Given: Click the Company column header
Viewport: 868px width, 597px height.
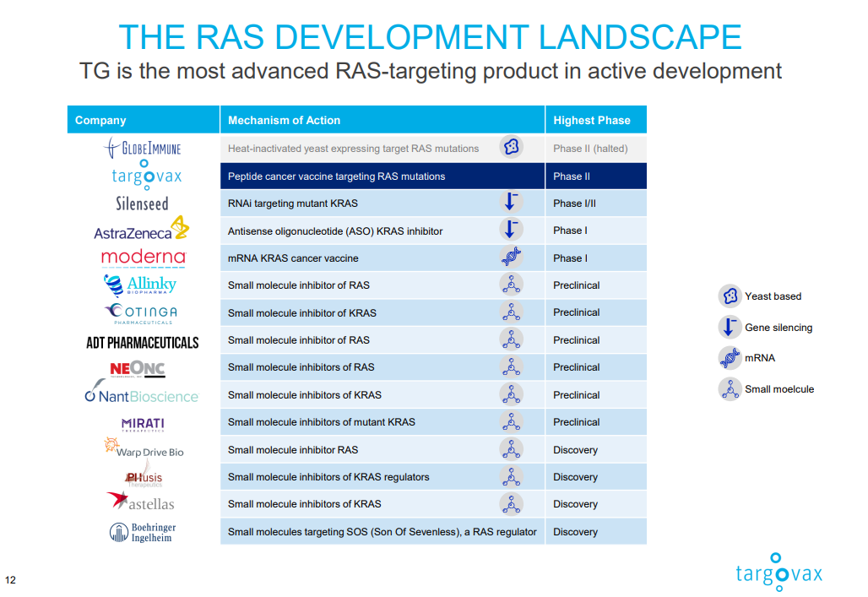Looking at the screenshot, I should coord(144,120).
